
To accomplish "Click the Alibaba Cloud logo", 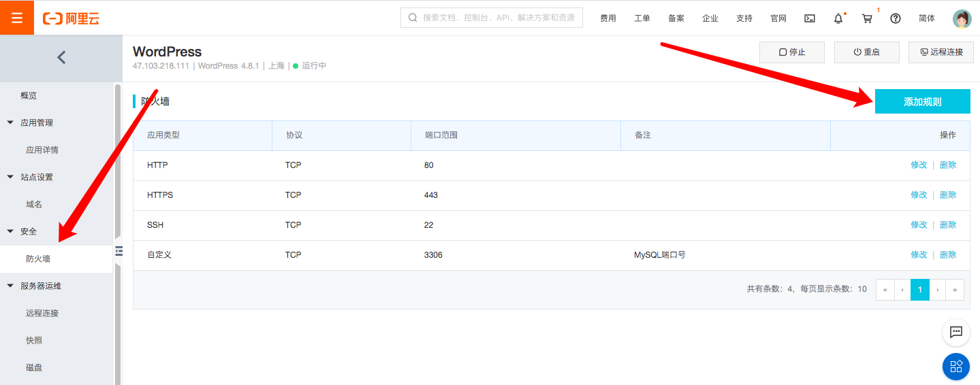I will [x=71, y=18].
